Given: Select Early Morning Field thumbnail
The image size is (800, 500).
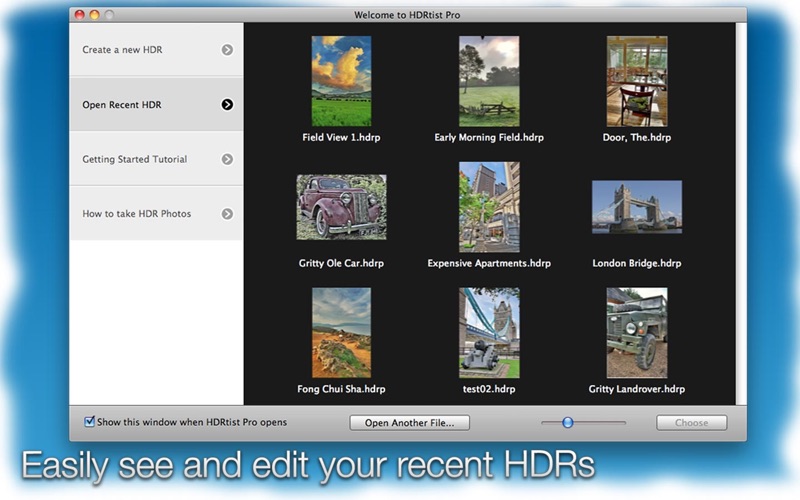Looking at the screenshot, I should pyautogui.click(x=489, y=81).
